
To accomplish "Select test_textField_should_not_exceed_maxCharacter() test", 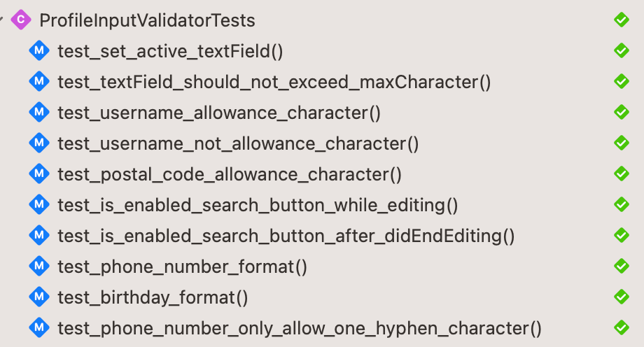I will [274, 83].
